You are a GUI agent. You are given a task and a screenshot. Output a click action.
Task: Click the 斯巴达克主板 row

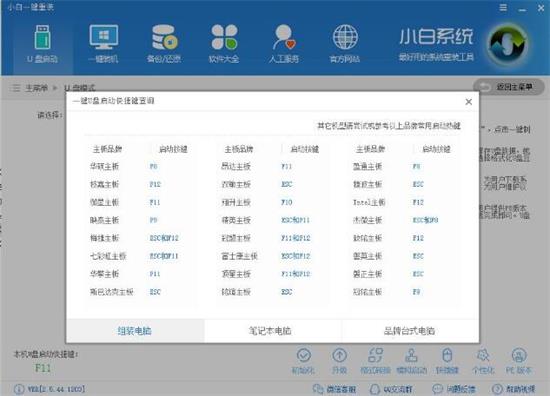pyautogui.click(x=140, y=292)
